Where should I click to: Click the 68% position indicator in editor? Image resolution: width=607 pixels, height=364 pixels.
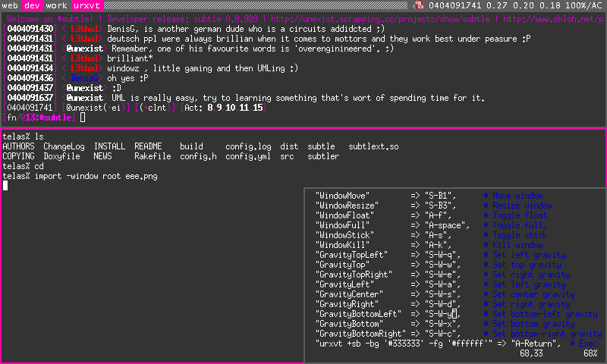[x=590, y=353]
